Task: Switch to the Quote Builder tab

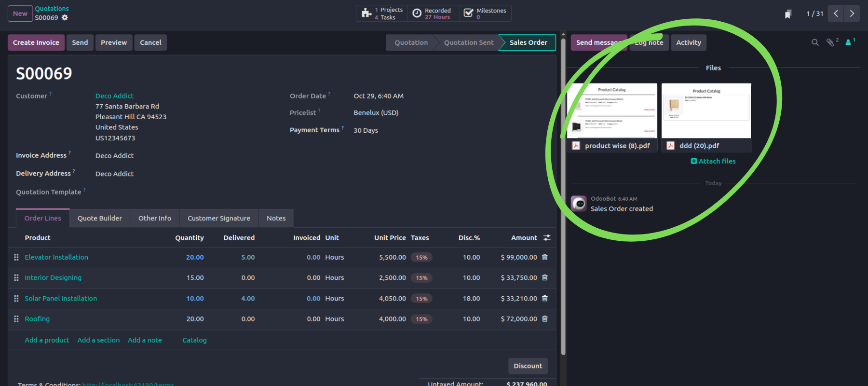Action: [x=99, y=218]
